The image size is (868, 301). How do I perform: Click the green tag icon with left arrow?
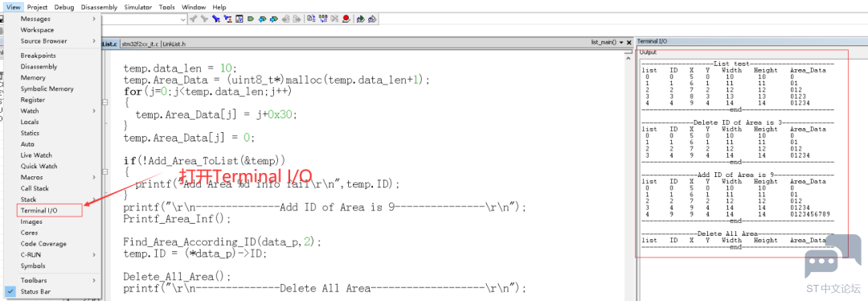(262, 19)
